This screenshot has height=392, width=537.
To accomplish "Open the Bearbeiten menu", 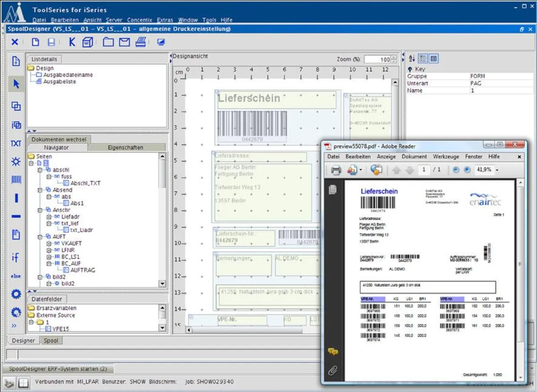I will (64, 20).
